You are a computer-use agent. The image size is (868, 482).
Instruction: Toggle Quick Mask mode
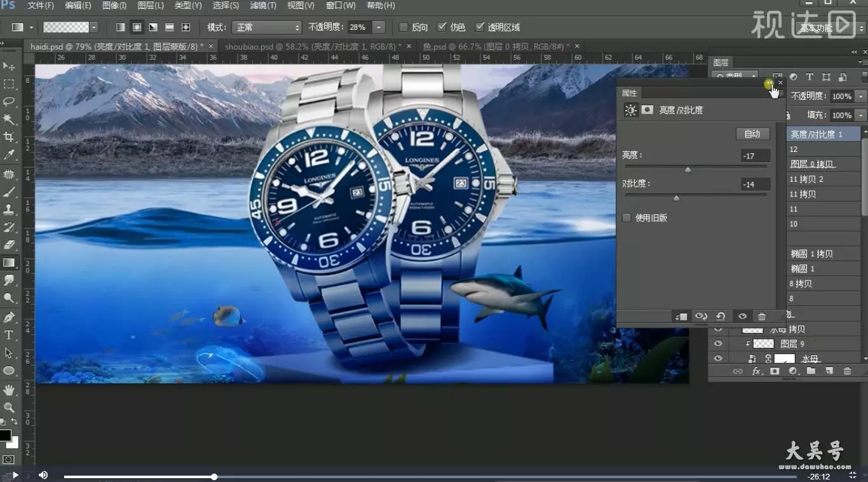(9, 459)
